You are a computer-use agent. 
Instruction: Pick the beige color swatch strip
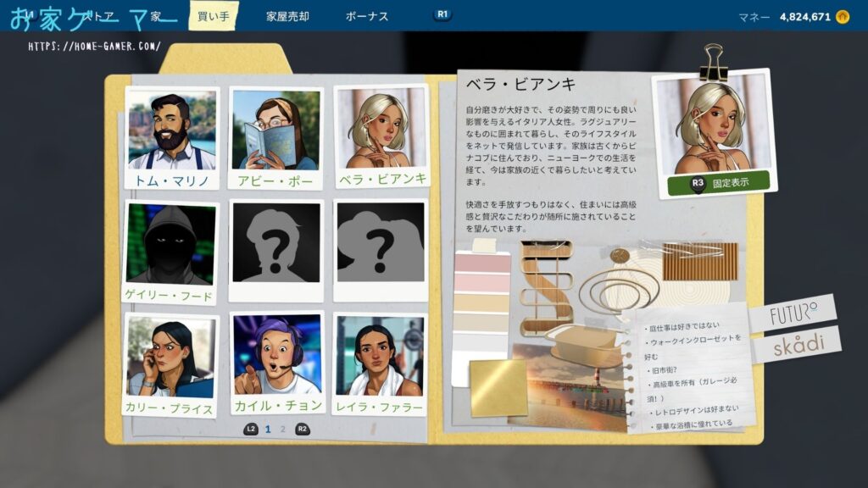pos(481,304)
